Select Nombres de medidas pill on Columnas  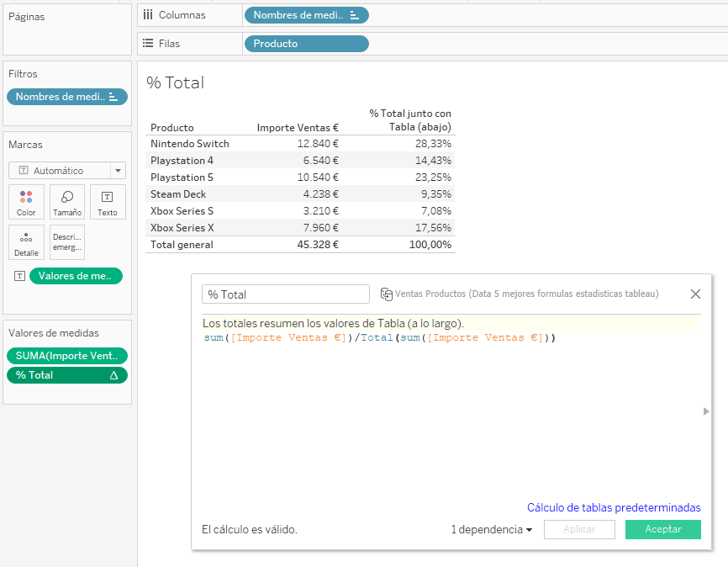pyautogui.click(x=307, y=15)
